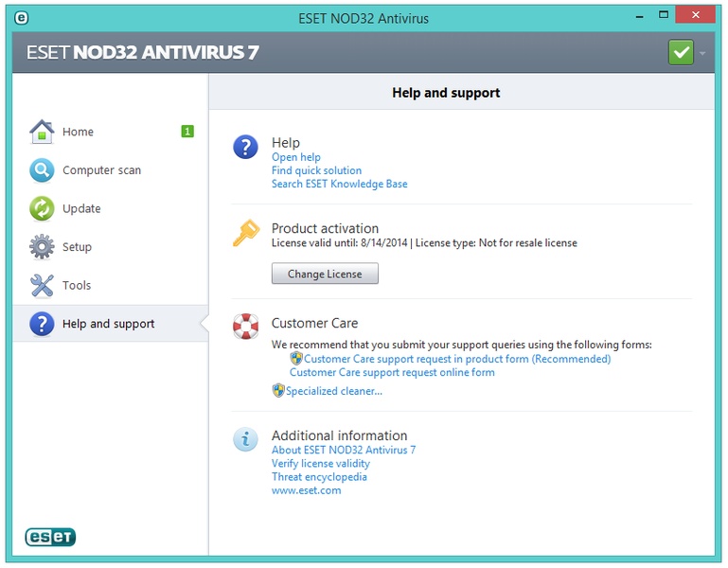Viewport: 728px width, 568px height.
Task: Click the Customer Care lifebuoy icon
Action: pos(245,327)
